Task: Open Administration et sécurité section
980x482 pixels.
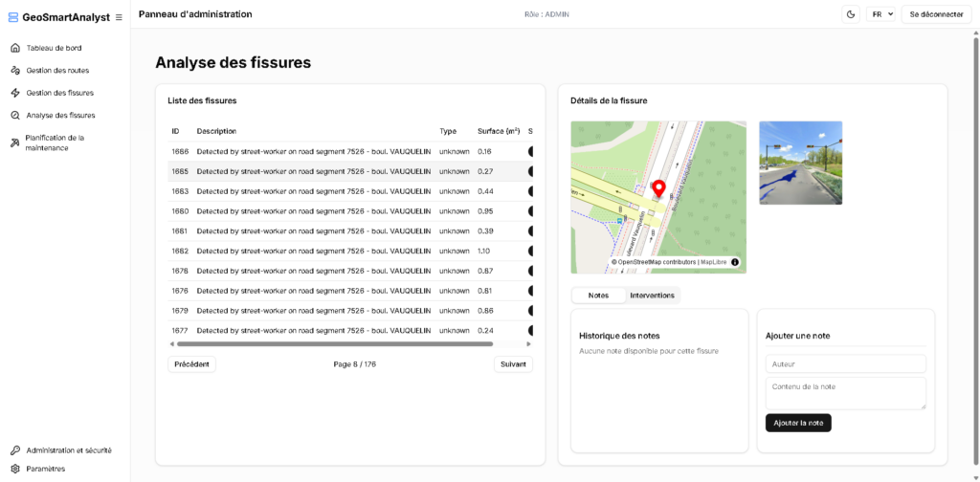Action: coord(68,449)
